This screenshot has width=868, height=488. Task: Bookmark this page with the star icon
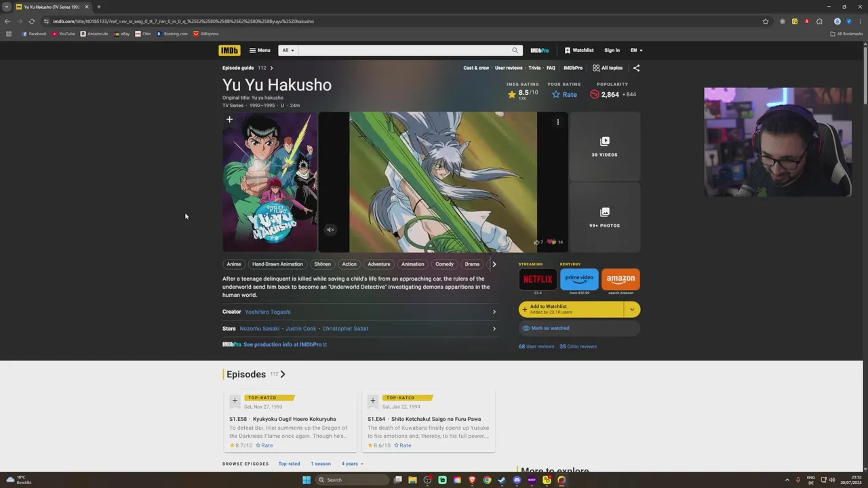coord(766,21)
